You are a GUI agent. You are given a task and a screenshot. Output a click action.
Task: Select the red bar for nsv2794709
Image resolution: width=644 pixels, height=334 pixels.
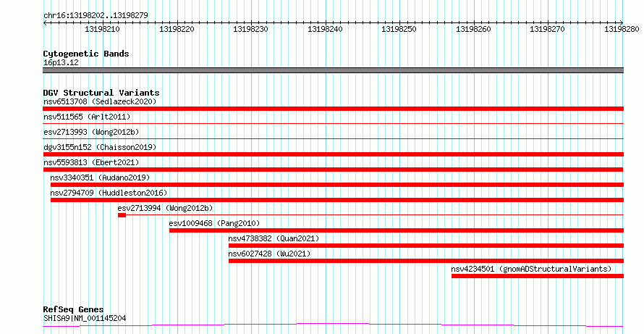[x=337, y=200]
